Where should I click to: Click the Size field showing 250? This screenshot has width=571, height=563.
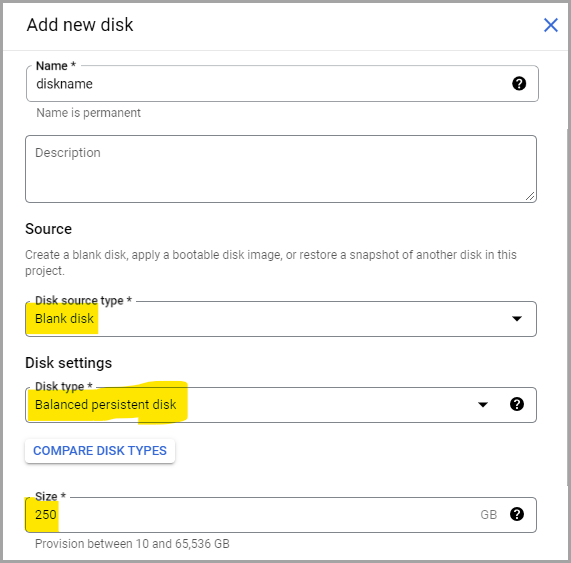[281, 515]
